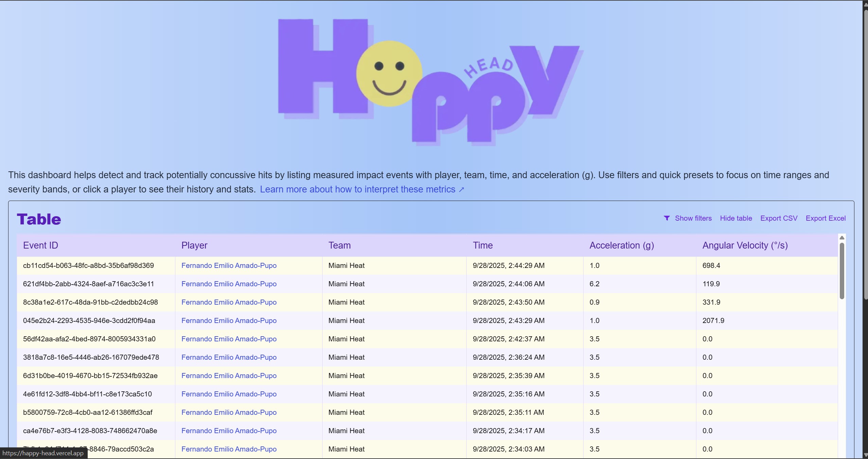This screenshot has width=868, height=459.
Task: Sort by Time column header
Action: pos(483,245)
